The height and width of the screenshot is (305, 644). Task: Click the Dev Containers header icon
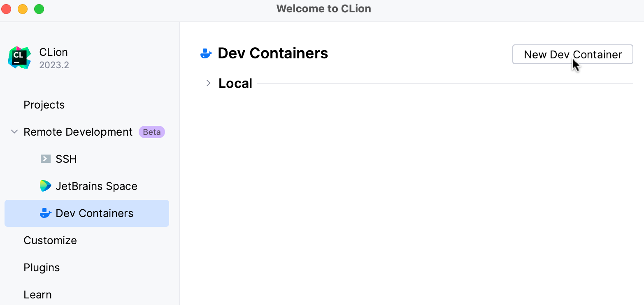click(206, 53)
